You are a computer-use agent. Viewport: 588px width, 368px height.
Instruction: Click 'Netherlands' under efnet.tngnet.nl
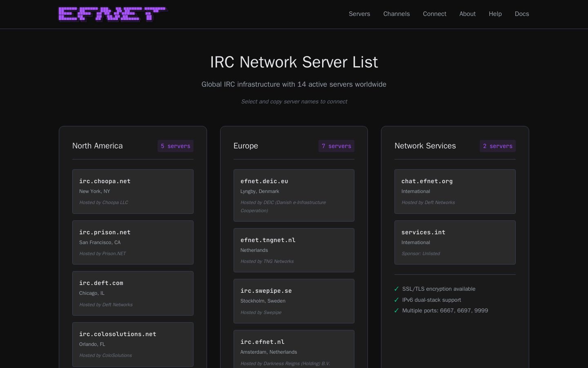[x=254, y=250]
